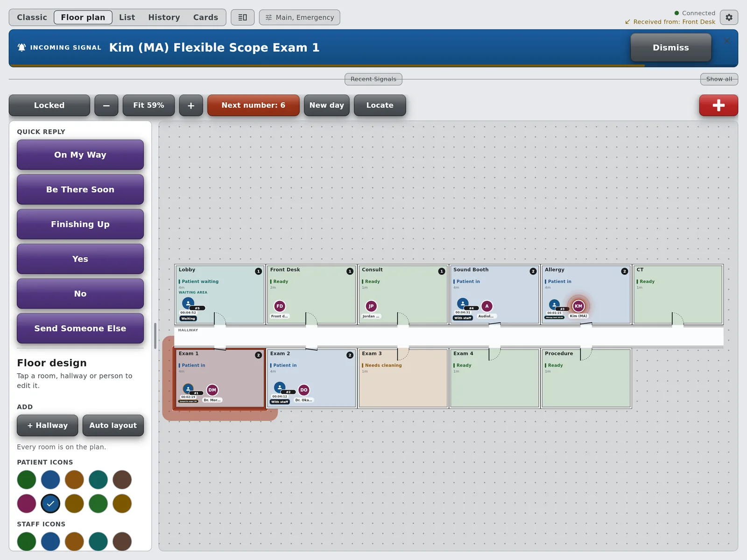Click the Fit 59% zoom button
Screen dimensions: 747x560
tap(148, 105)
